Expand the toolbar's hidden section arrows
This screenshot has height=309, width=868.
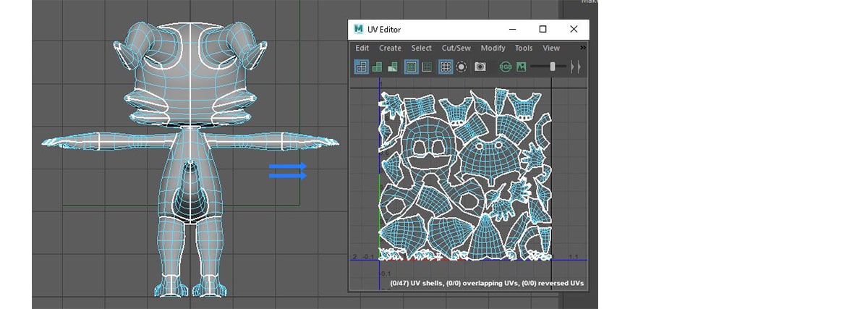(575, 67)
